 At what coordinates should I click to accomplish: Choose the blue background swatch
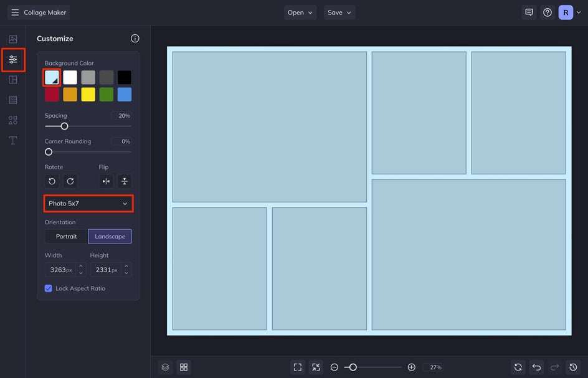pyautogui.click(x=125, y=95)
